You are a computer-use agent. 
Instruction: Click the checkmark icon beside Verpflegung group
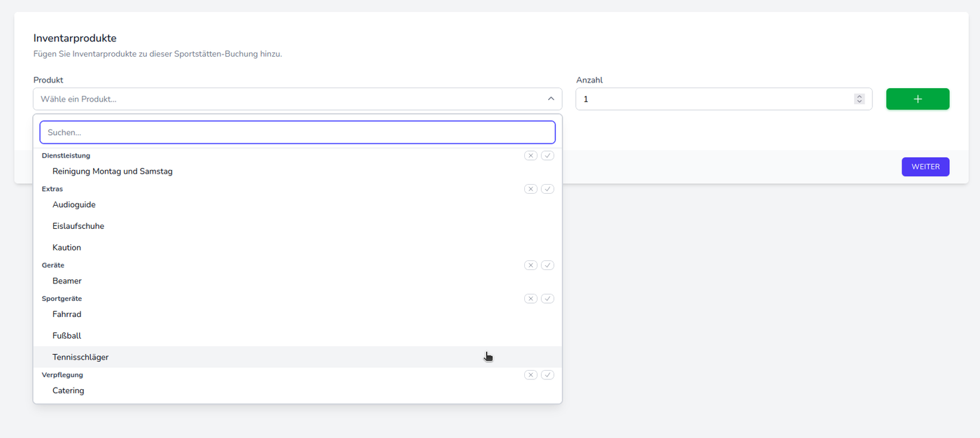(547, 375)
